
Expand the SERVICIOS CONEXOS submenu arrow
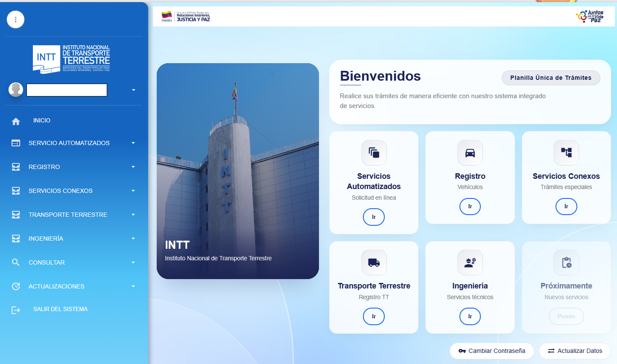click(133, 191)
